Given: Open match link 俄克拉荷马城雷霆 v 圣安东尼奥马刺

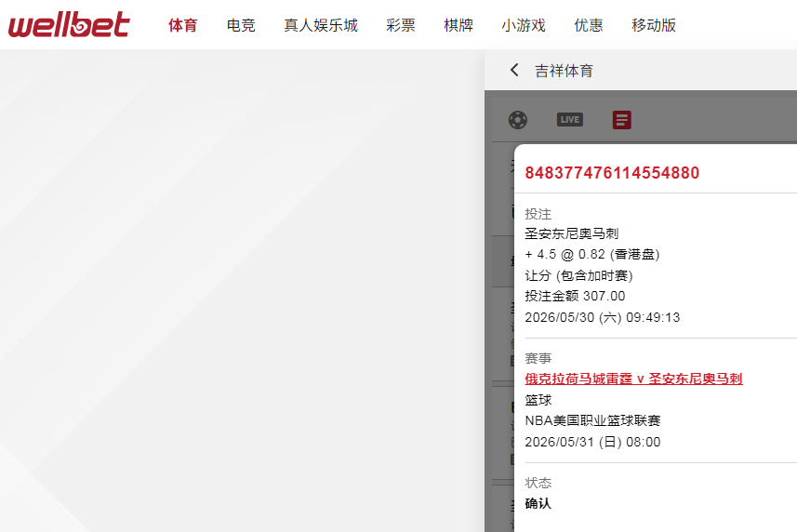Looking at the screenshot, I should [633, 379].
